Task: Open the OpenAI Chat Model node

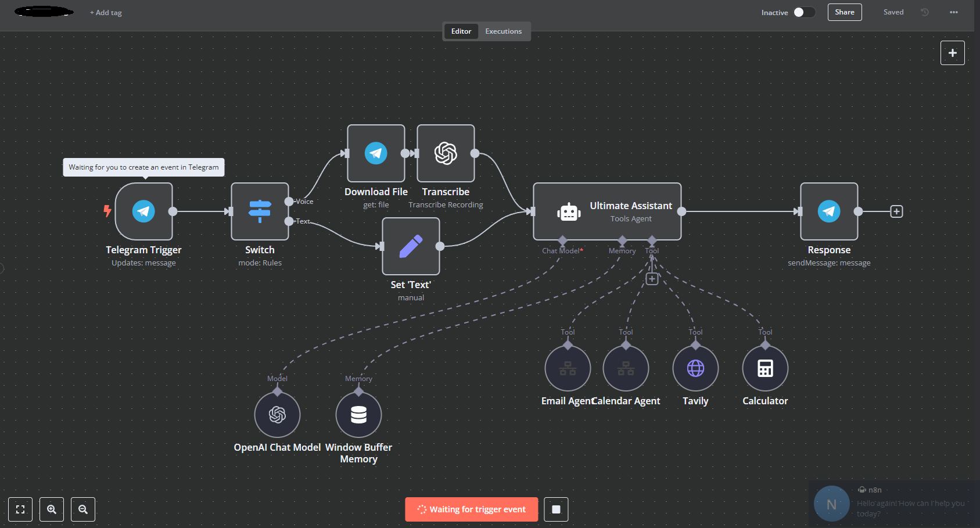Action: [277, 415]
